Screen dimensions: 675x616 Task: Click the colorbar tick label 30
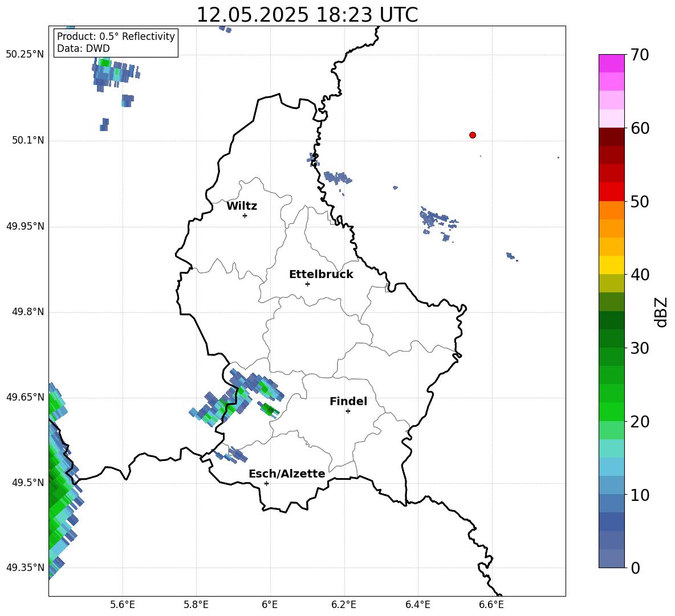coord(640,348)
